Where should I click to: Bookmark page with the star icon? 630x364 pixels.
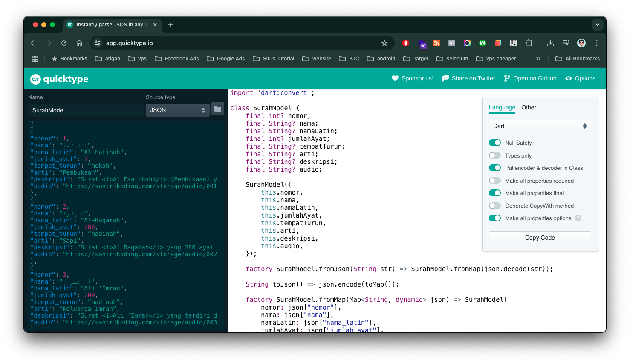point(384,43)
